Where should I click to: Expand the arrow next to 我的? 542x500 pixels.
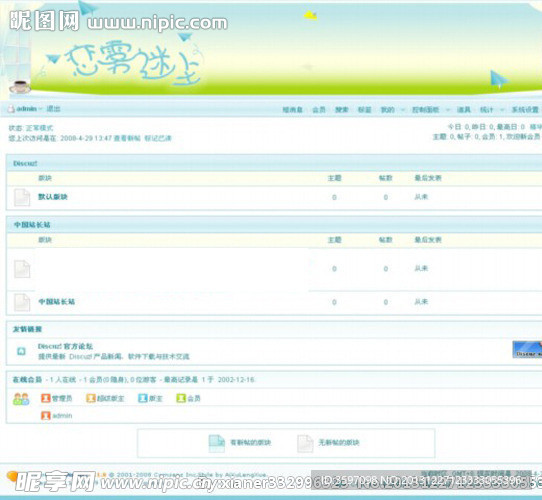click(x=402, y=110)
